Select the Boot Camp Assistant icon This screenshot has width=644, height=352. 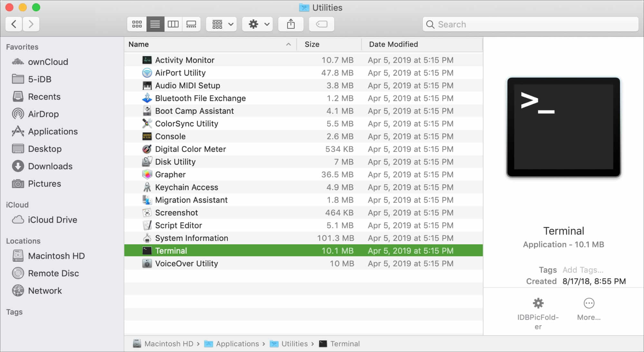[147, 111]
